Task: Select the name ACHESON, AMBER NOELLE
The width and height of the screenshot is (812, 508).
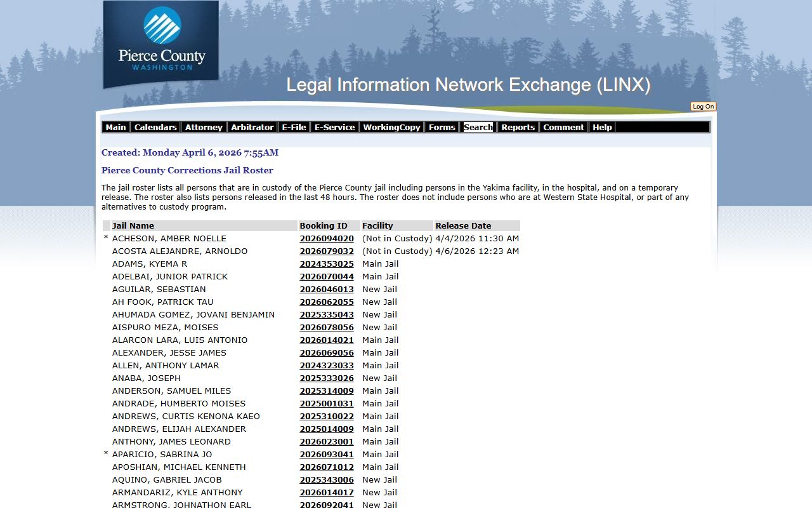Action: [169, 239]
